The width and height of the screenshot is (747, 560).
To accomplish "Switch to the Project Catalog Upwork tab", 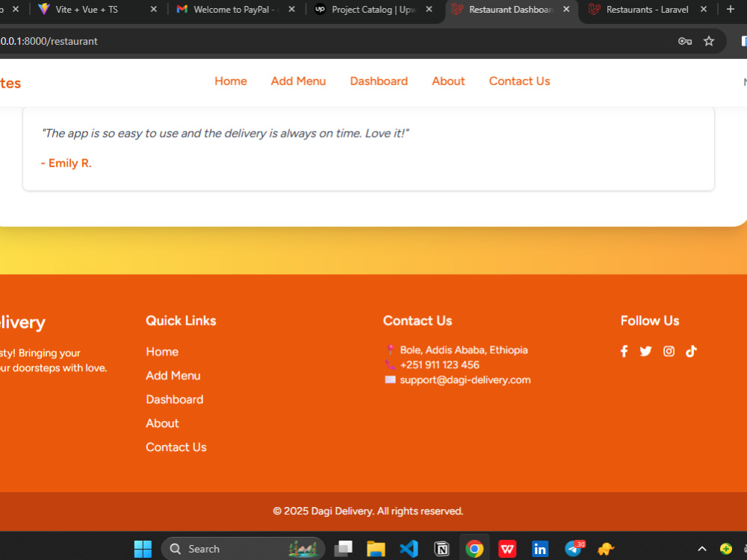I will [373, 10].
